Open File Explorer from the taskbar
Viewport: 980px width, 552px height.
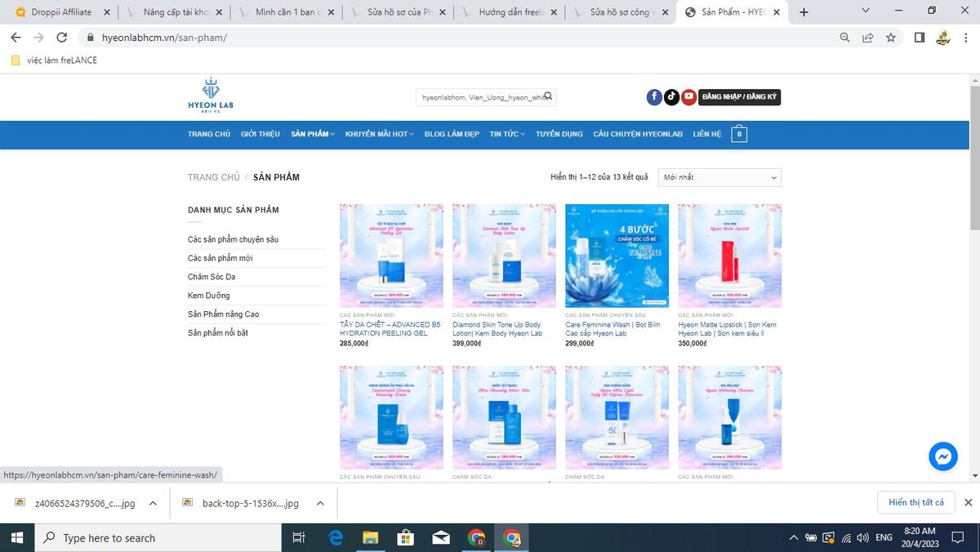[371, 537]
